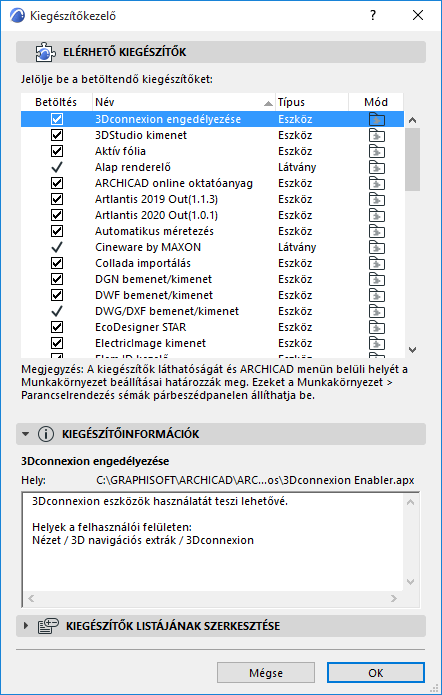Image resolution: width=442 pixels, height=695 pixels.
Task: Select the Cineware by MAXON row
Action: [212, 247]
